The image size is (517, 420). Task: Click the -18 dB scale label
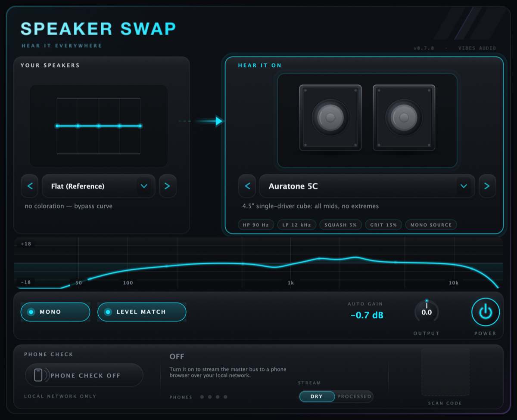[x=26, y=282]
